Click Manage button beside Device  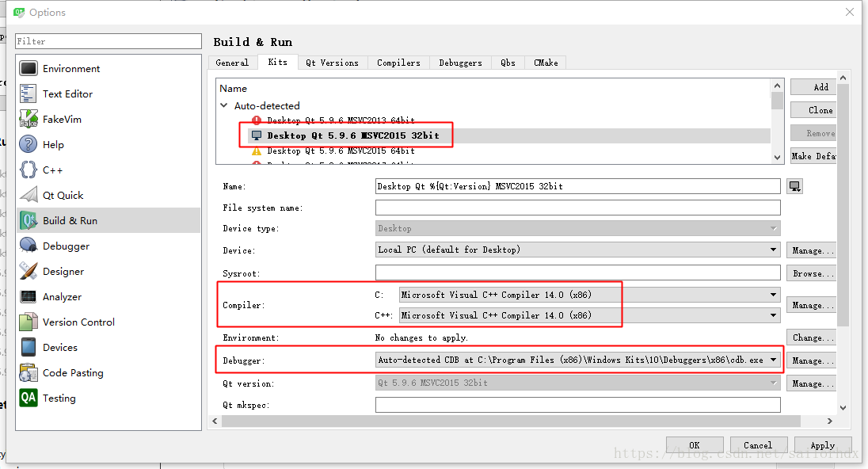pos(811,250)
